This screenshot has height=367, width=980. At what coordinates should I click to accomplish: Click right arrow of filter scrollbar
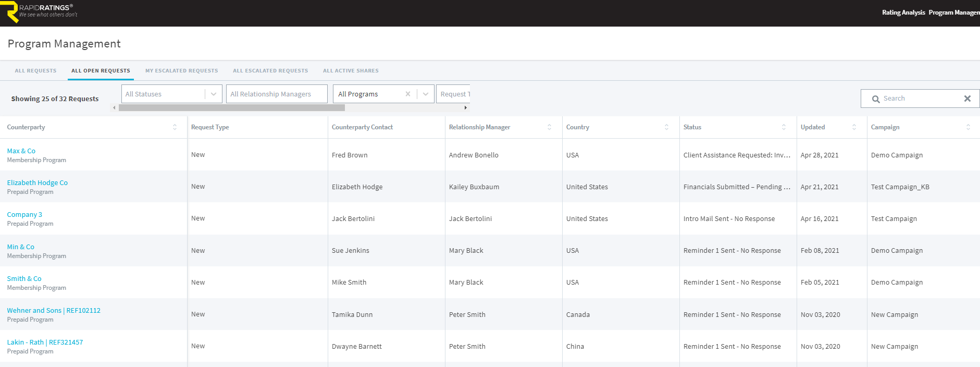pyautogui.click(x=465, y=108)
